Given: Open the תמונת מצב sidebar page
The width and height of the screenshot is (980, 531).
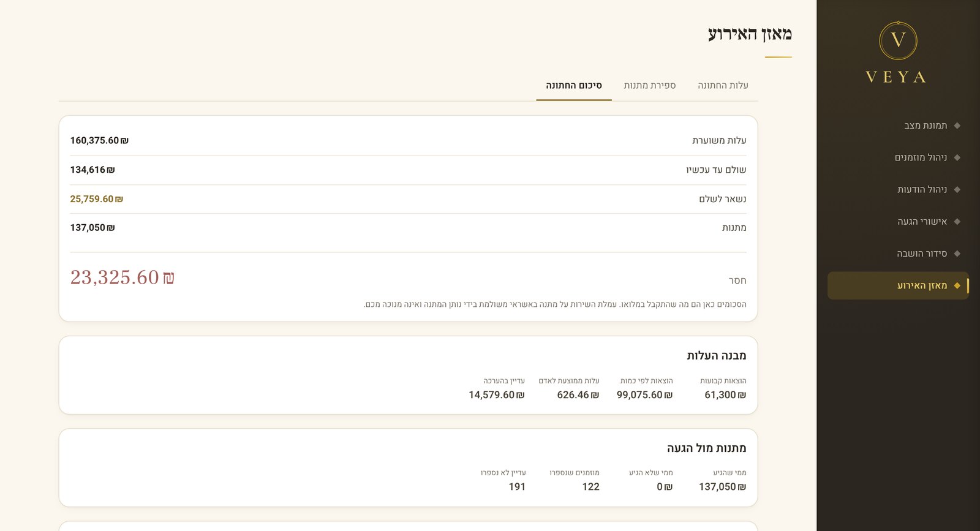Looking at the screenshot, I should (898, 126).
